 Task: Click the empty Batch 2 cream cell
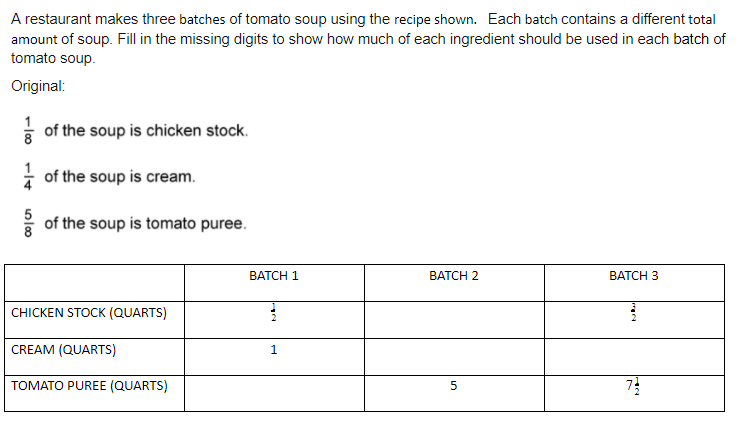tap(454, 351)
